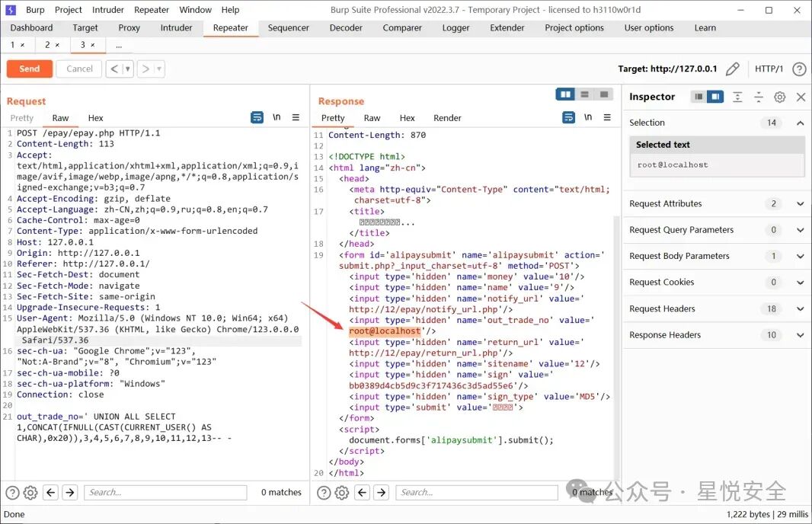Jump to previous response search match
Screen dimensions: 812x524
pyautogui.click(x=363, y=493)
